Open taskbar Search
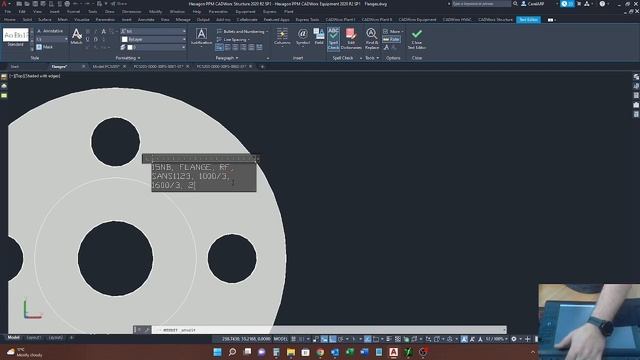This screenshot has width=640, height=360. tap(232, 352)
